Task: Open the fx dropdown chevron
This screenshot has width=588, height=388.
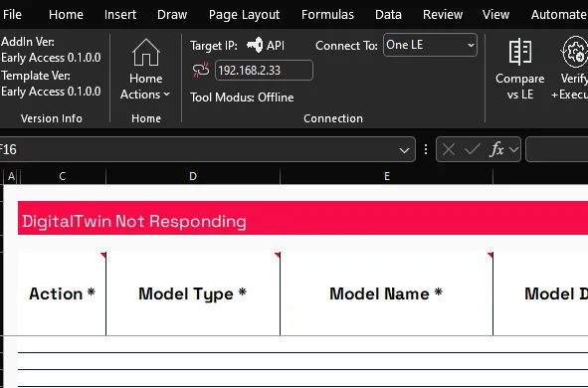Action: coord(513,149)
